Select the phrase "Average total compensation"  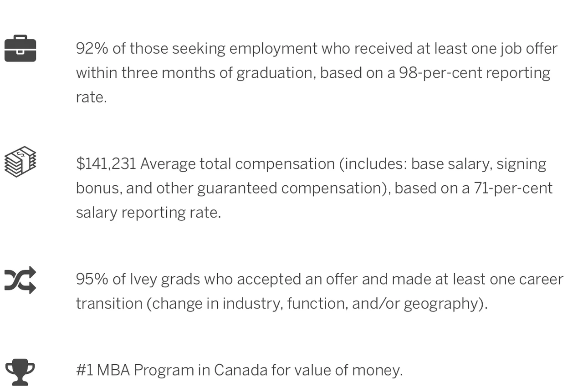coord(237,164)
